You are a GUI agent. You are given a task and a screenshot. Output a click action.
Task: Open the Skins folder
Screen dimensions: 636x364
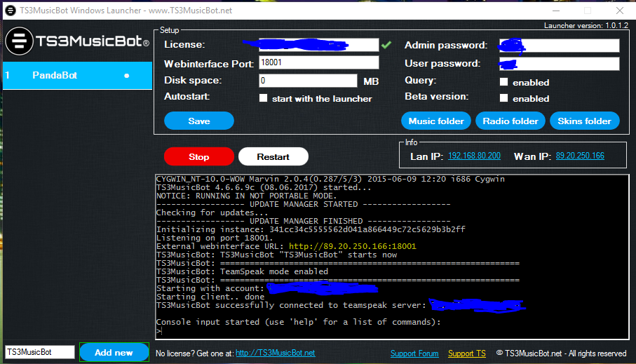pos(585,121)
